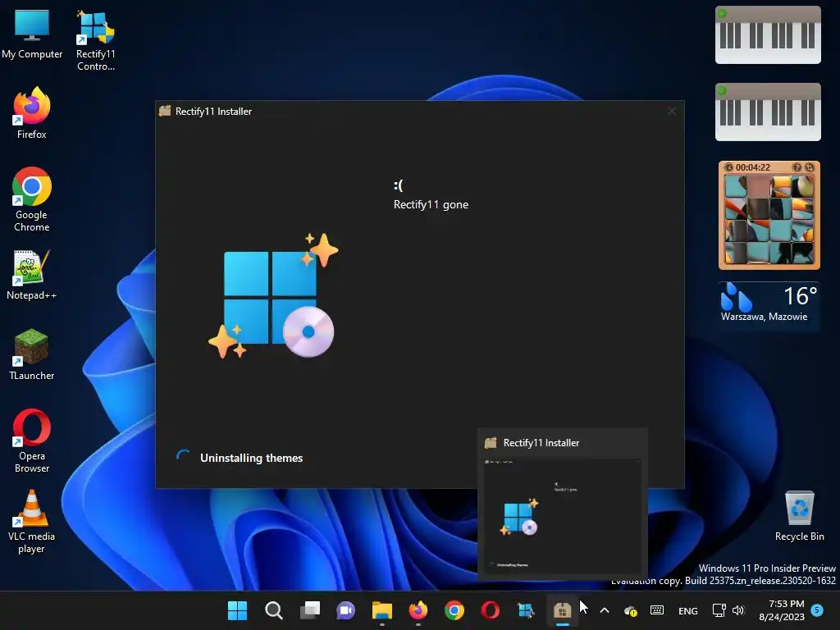Select Rectify11 Installer preview thumbnail

[x=563, y=516]
